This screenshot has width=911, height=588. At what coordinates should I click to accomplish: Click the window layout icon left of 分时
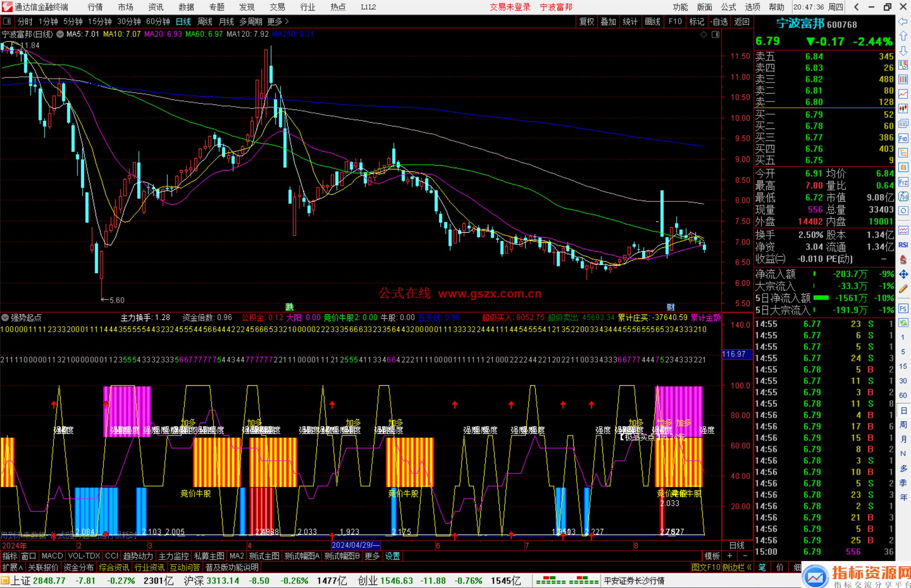7,21
